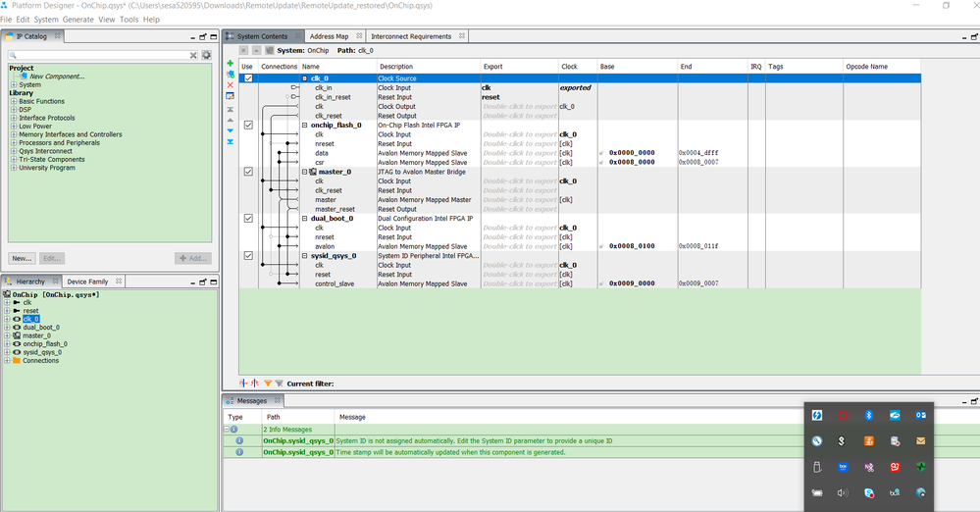Viewport: 980px width, 512px height.
Task: Open the Generate menu
Action: click(x=78, y=20)
